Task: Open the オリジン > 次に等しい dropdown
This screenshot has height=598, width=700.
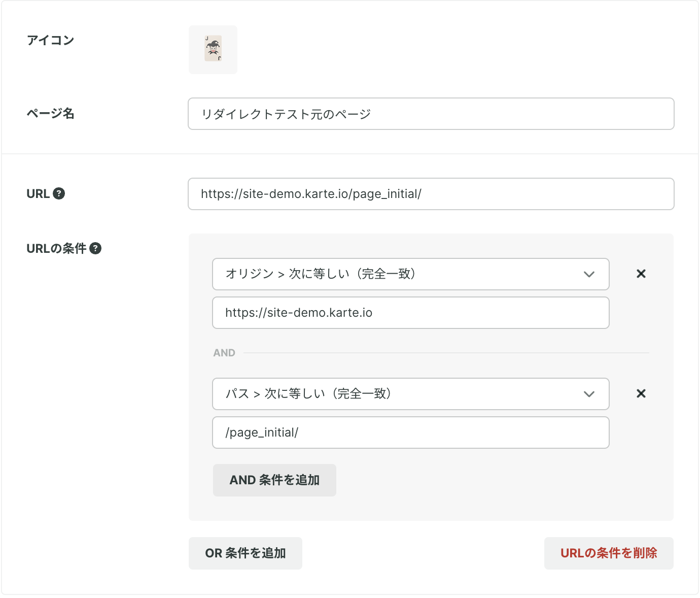Action: 411,274
